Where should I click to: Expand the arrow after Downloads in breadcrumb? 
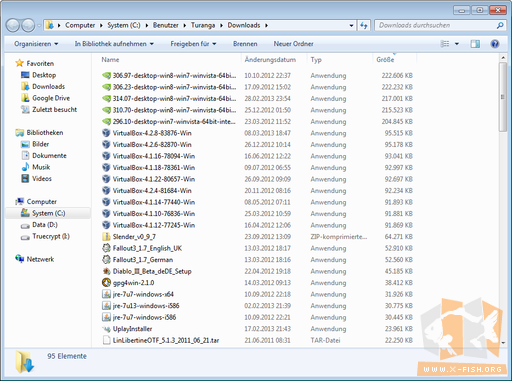tap(266, 25)
